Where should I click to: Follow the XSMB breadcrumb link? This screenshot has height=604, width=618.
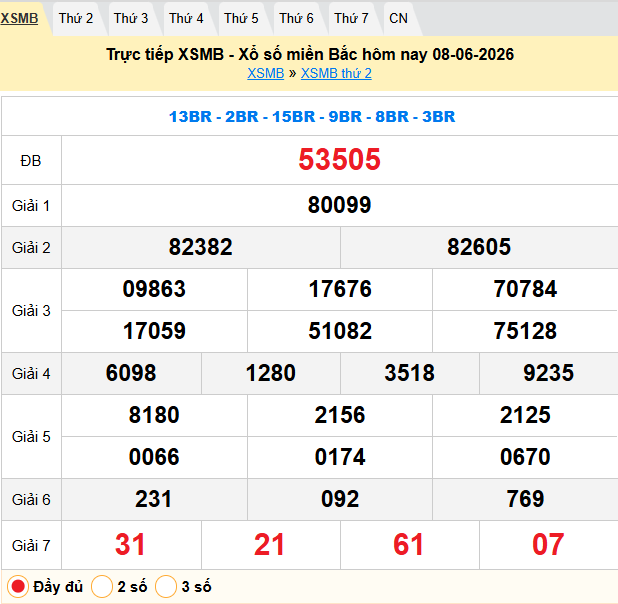coord(266,73)
